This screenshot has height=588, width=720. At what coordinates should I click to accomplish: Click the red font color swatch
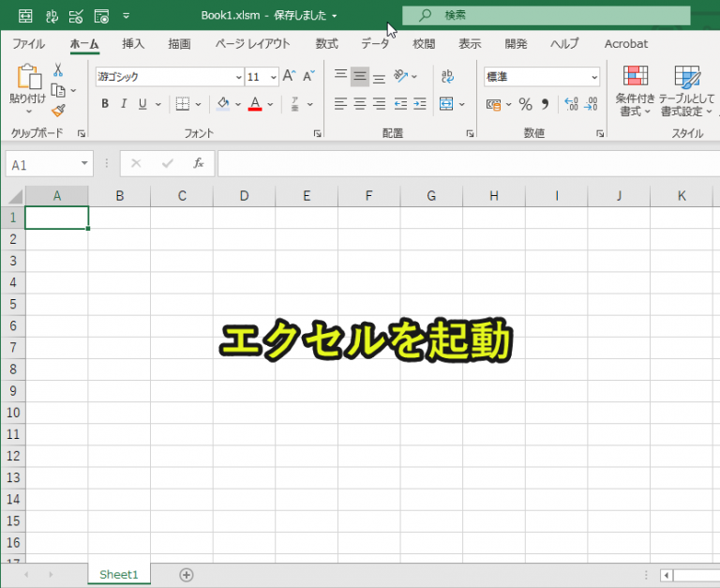[254, 104]
